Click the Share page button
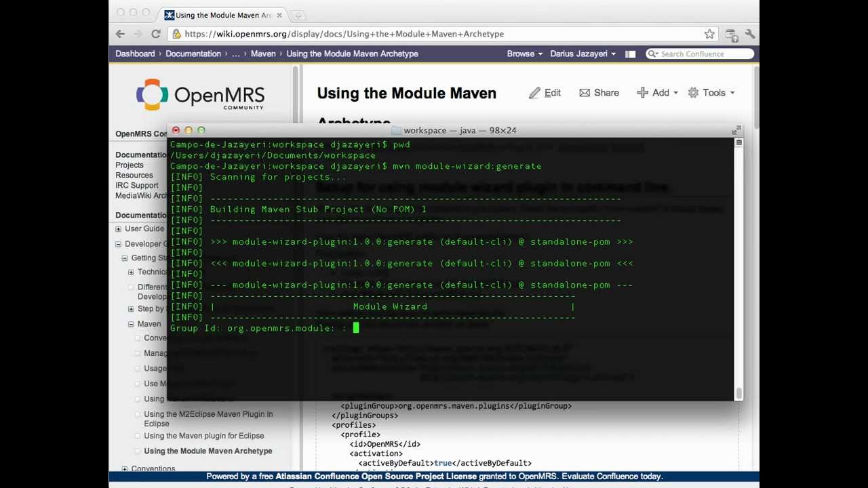The height and width of the screenshot is (488, 868). (x=599, y=93)
